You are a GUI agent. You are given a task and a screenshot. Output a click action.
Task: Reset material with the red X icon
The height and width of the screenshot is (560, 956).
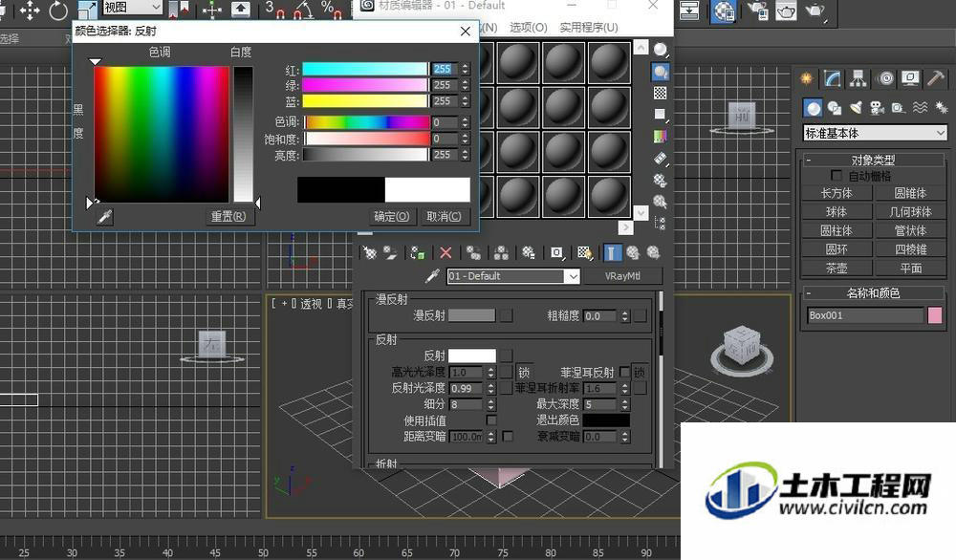(x=445, y=252)
